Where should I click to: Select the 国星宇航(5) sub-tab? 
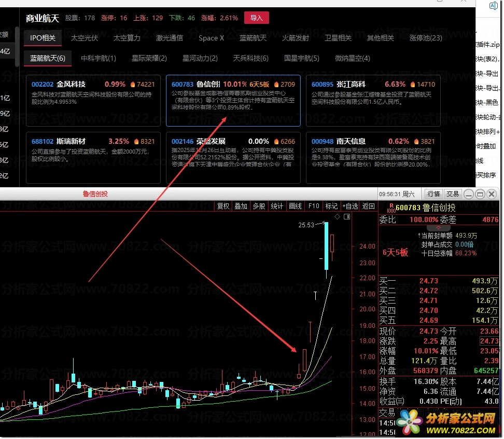[x=301, y=58]
